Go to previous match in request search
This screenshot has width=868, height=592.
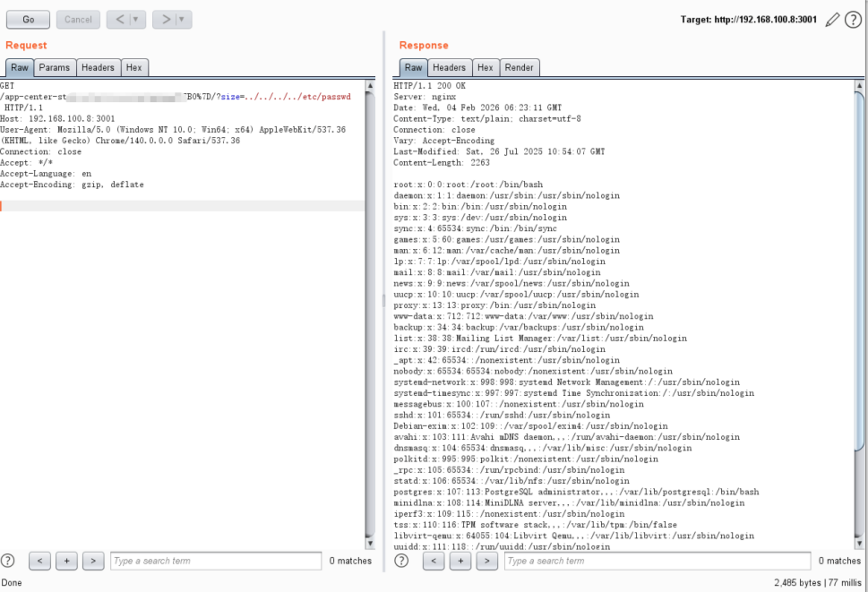coord(39,561)
